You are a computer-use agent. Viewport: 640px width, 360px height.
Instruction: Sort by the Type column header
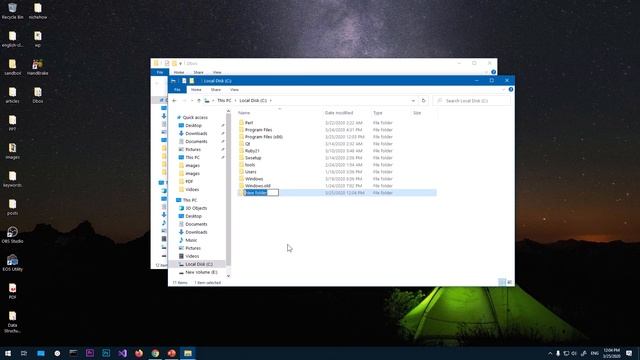click(378, 113)
